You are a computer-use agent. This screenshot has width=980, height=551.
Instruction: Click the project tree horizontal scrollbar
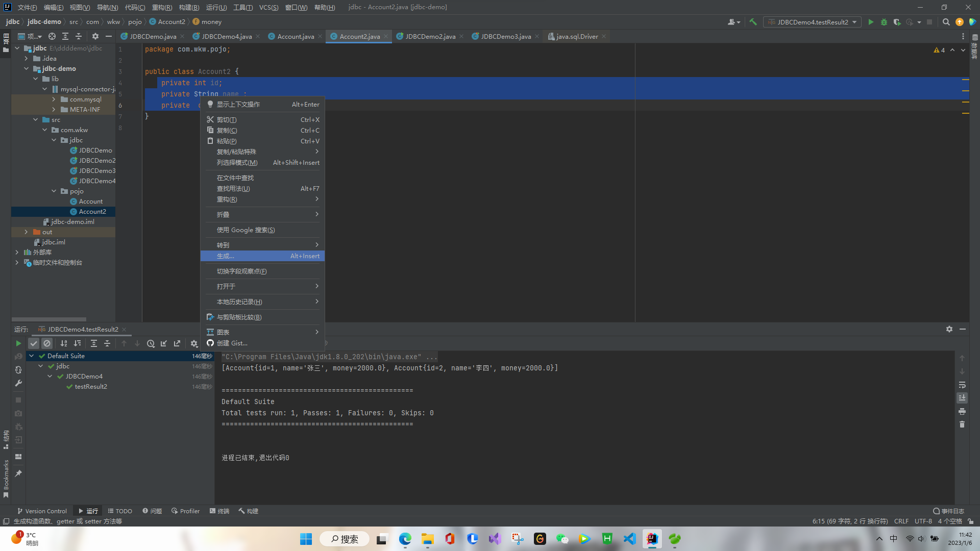(49, 319)
